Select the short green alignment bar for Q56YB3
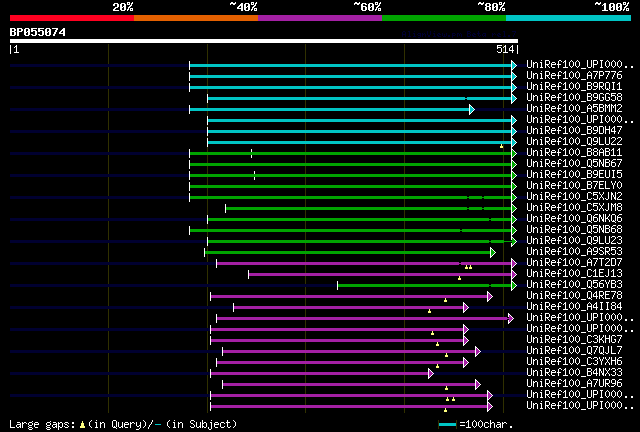Screen dimensions: 640x432 tap(427, 286)
